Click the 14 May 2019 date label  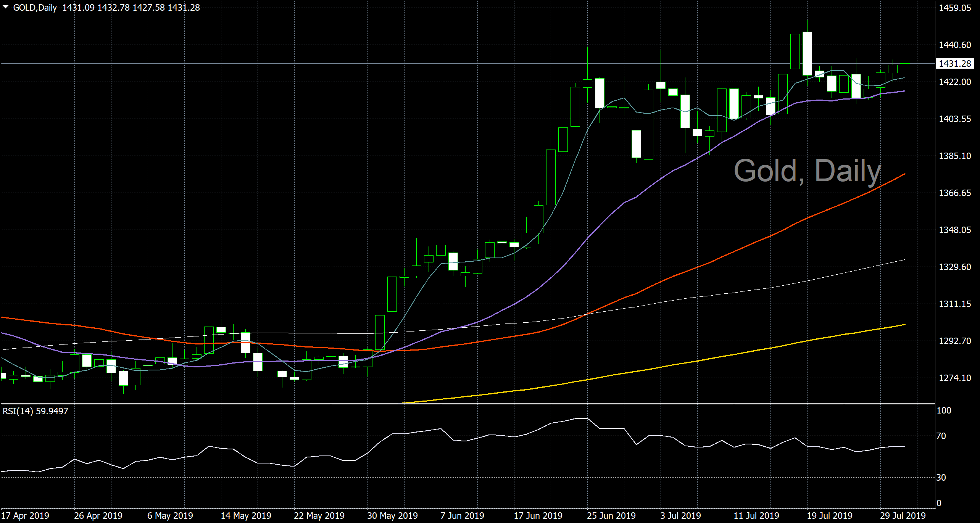pos(246,516)
